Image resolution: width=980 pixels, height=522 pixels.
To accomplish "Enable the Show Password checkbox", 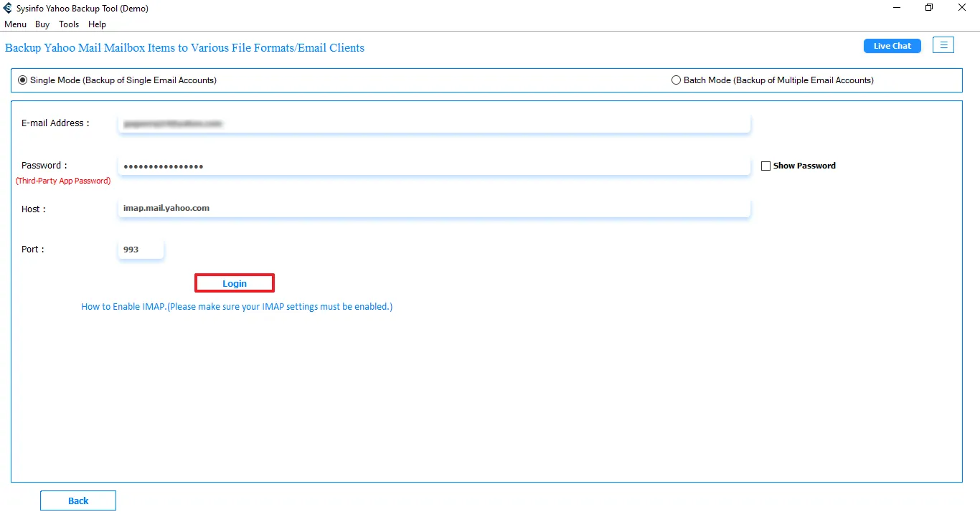I will click(x=765, y=166).
